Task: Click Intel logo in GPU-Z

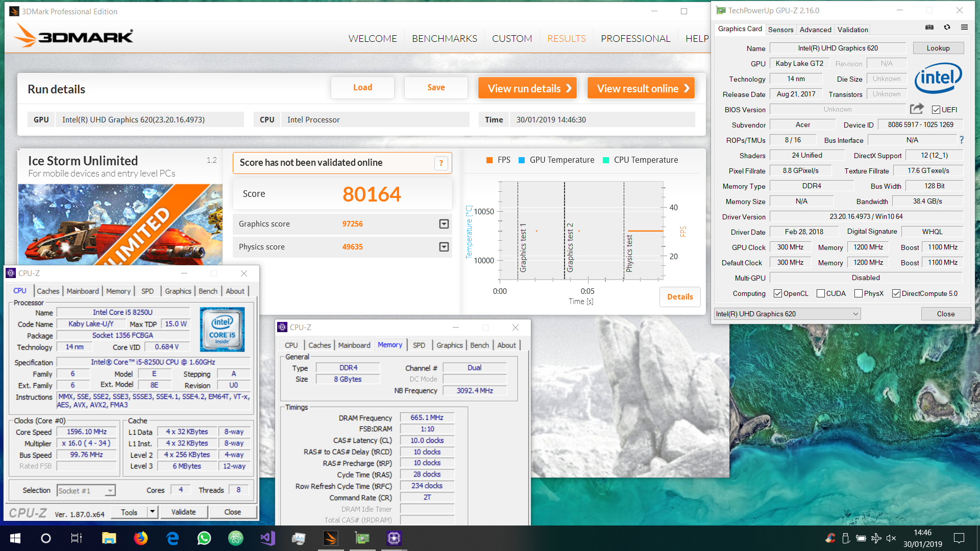Action: (x=938, y=78)
